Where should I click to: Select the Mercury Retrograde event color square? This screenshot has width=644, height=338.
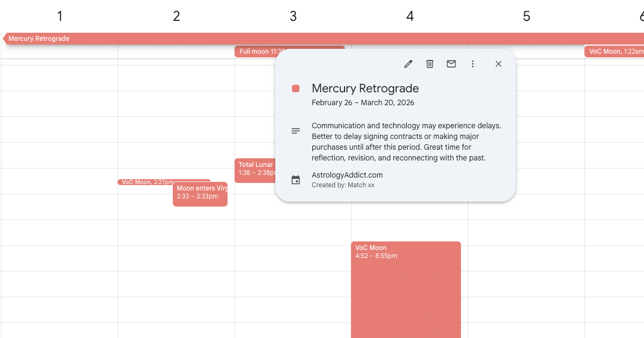point(295,88)
